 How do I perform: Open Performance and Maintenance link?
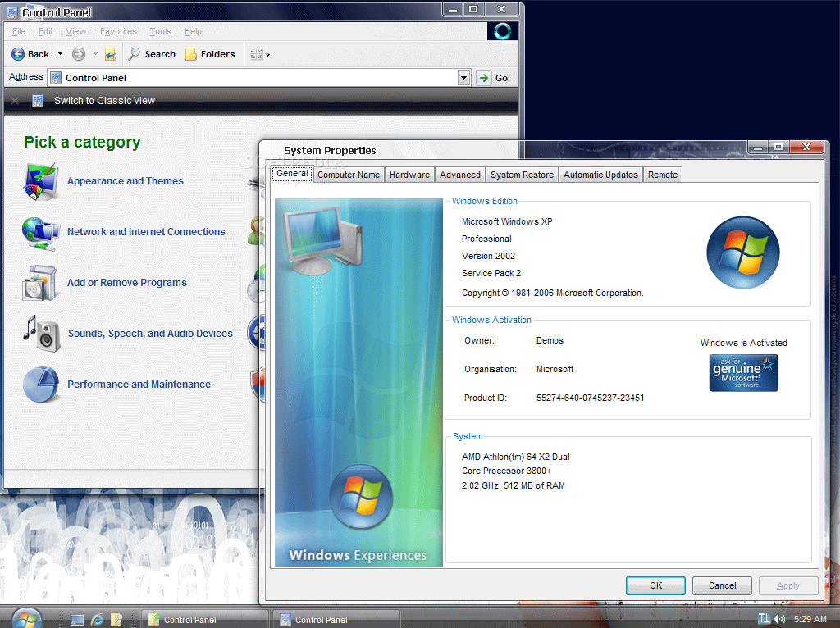pos(139,385)
